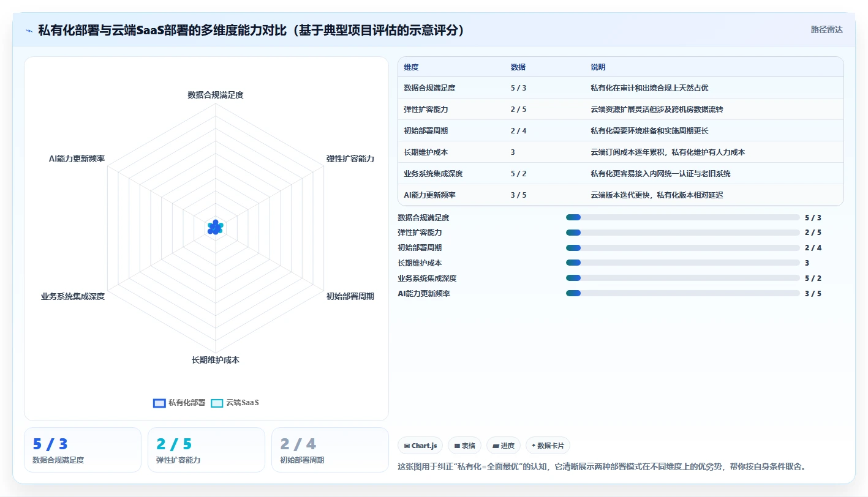This screenshot has width=868, height=497.
Task: Click the radar axis label 数据合规满足度
Action: pos(216,95)
